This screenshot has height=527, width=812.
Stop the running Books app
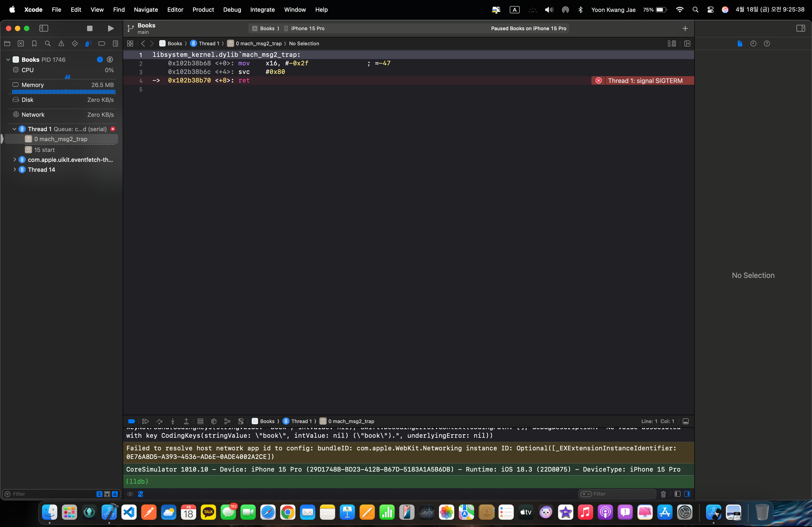coord(90,28)
